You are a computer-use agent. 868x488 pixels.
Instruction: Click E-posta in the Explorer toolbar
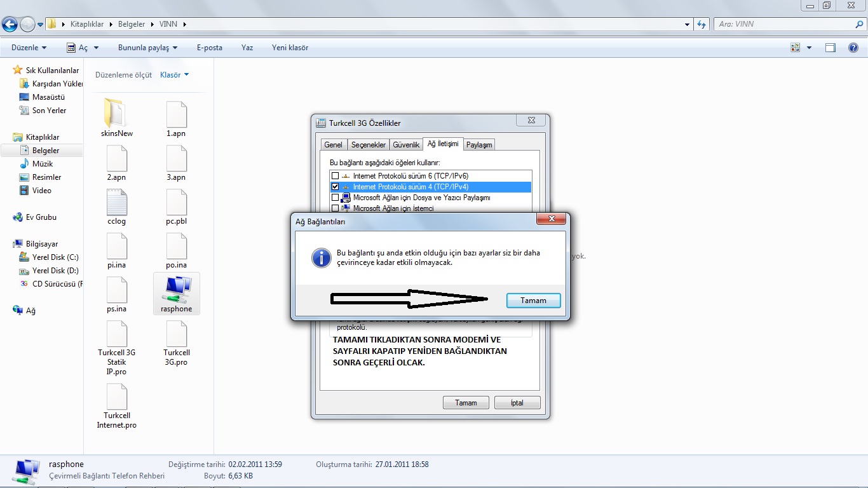tap(210, 48)
